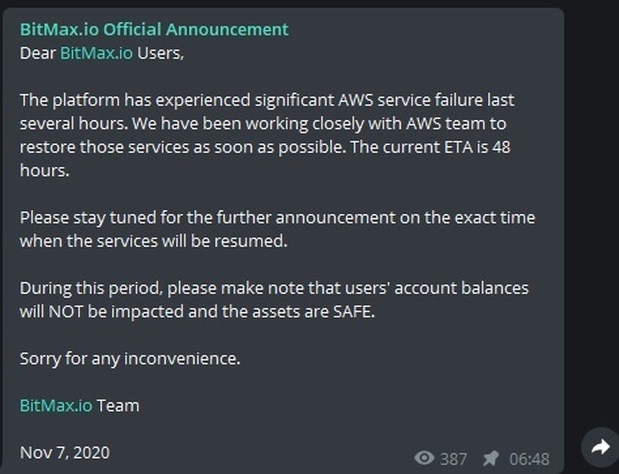Open BitMax.io link in Dear Users greeting
The width and height of the screenshot is (619, 474).
coord(96,53)
